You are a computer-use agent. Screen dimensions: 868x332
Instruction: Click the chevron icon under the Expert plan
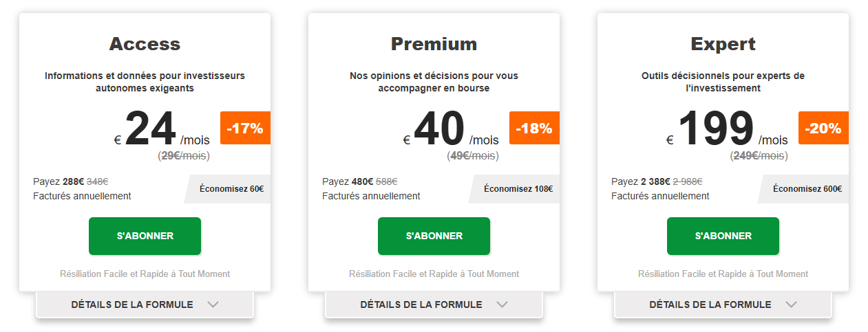[791, 305]
